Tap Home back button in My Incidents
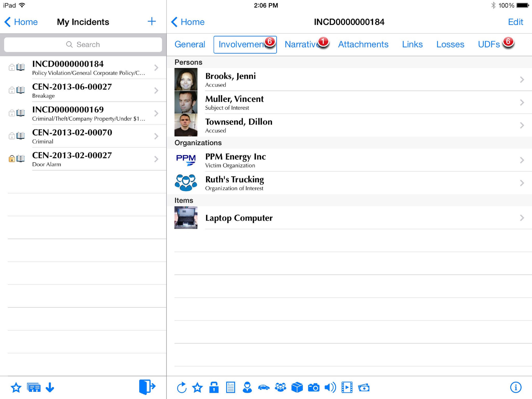 tap(21, 22)
